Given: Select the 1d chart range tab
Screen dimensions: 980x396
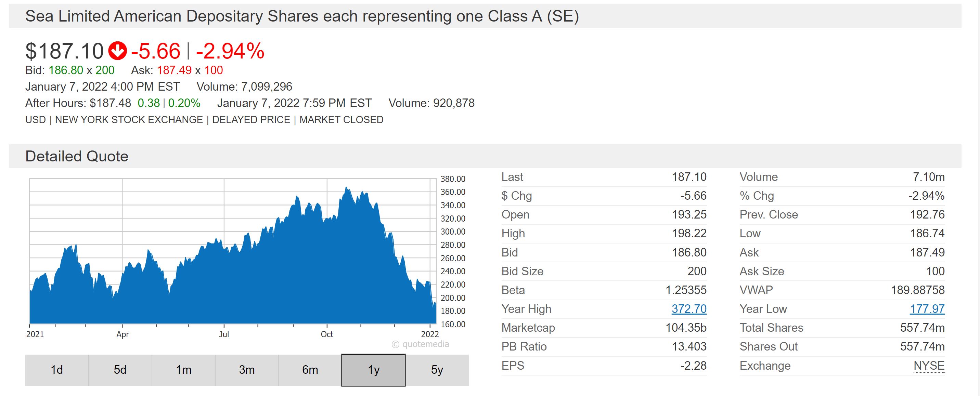Looking at the screenshot, I should [57, 370].
